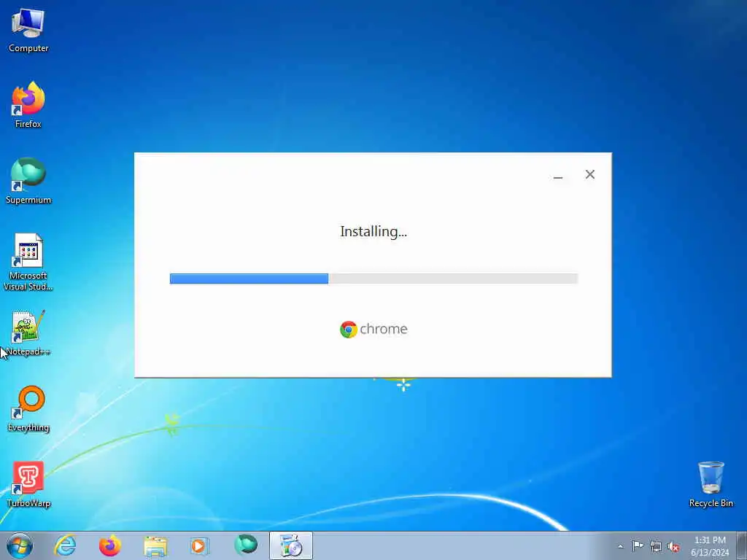The image size is (747, 560).
Task: Open the clock showing 1:31 PM
Action: 710,545
